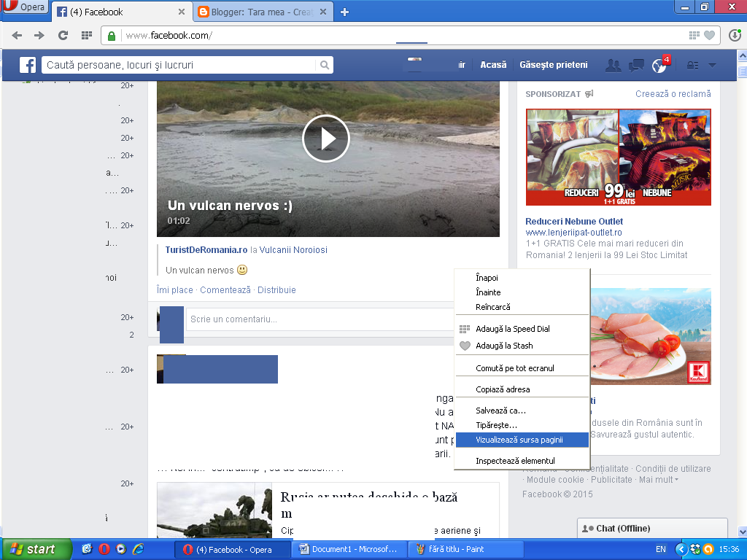The height and width of the screenshot is (560, 747).
Task: Close the Blogger tab
Action: 323,12
